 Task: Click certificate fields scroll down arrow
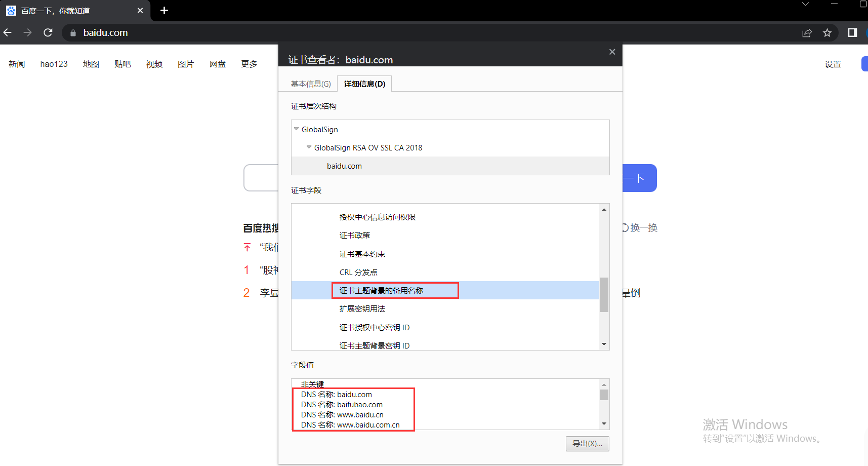(604, 344)
